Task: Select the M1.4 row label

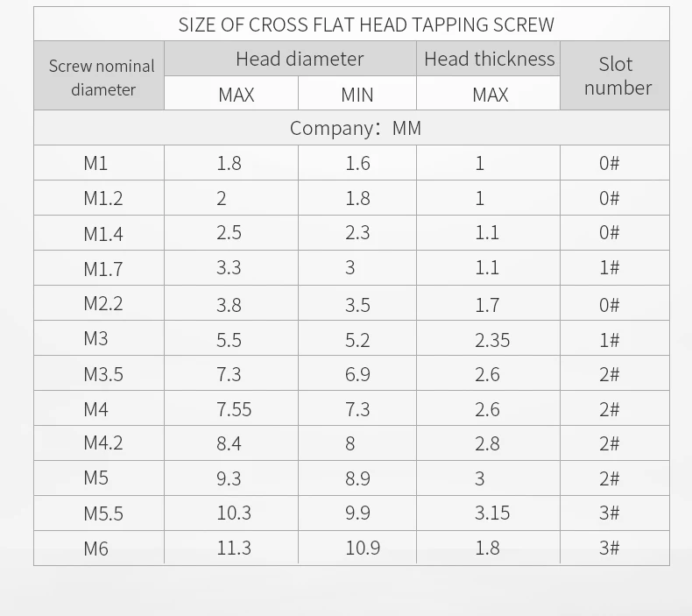Action: point(102,233)
